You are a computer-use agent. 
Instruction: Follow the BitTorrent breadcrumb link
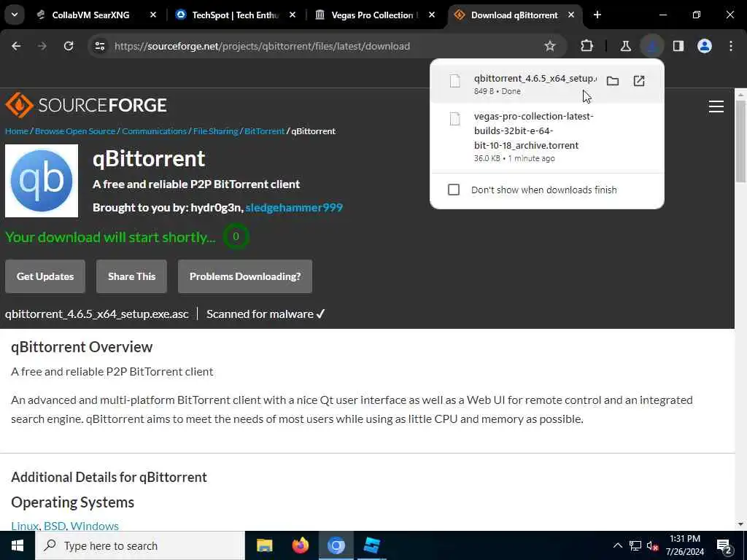(x=264, y=131)
